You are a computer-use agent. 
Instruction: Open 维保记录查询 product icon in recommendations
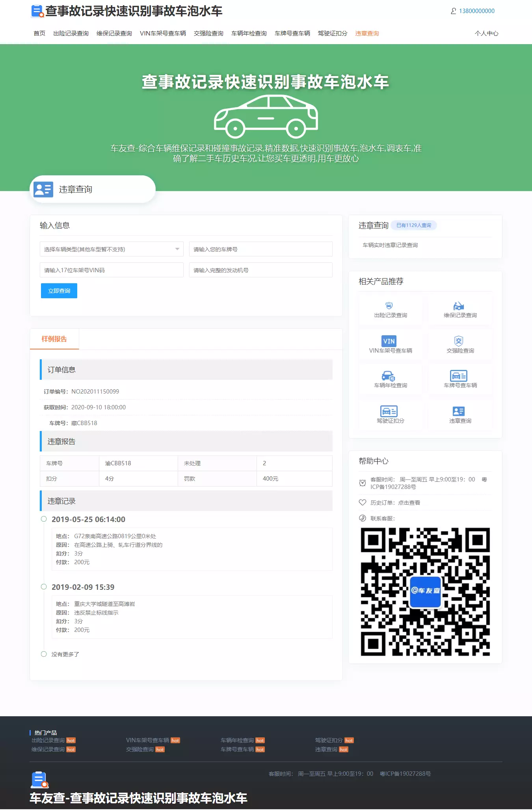pyautogui.click(x=459, y=306)
